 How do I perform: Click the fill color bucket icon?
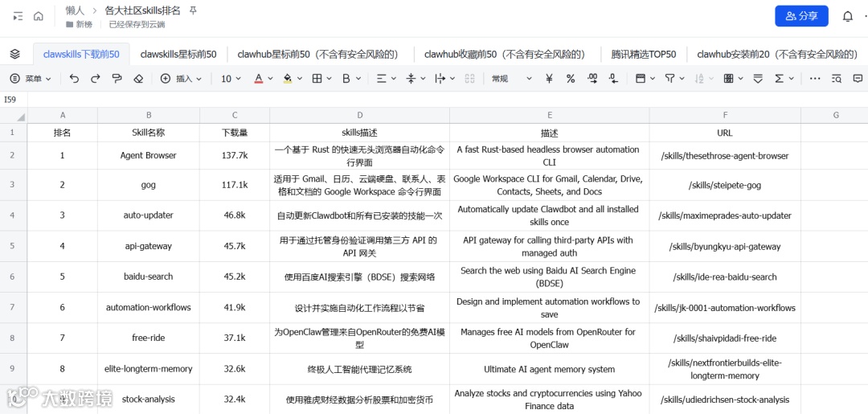(x=287, y=79)
